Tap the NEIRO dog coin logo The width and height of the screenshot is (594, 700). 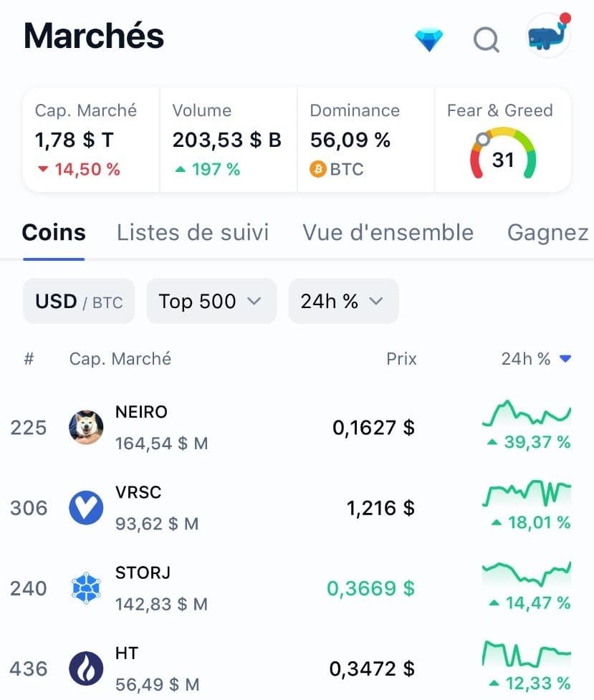click(86, 427)
